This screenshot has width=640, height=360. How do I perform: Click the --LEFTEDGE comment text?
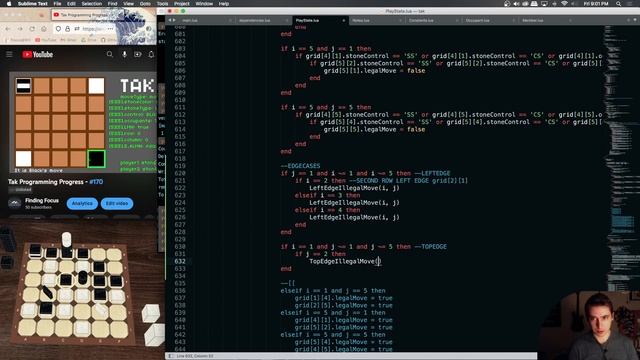[432, 173]
